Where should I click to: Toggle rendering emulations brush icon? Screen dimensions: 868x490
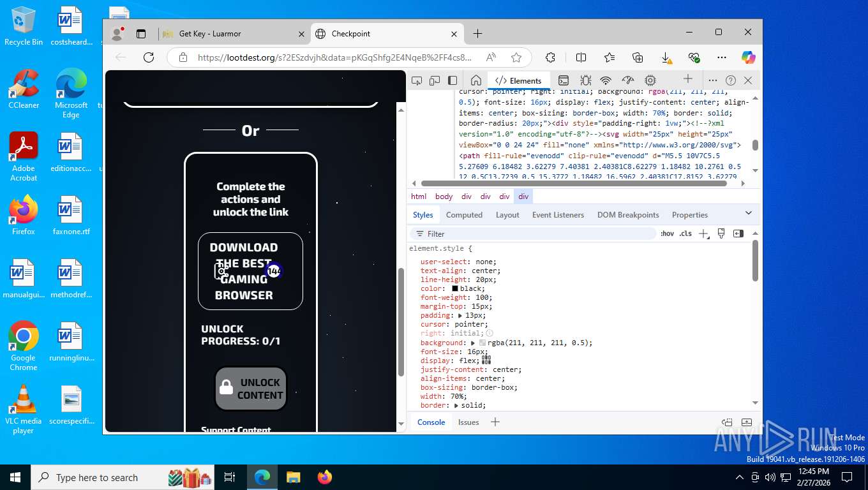tap(721, 234)
